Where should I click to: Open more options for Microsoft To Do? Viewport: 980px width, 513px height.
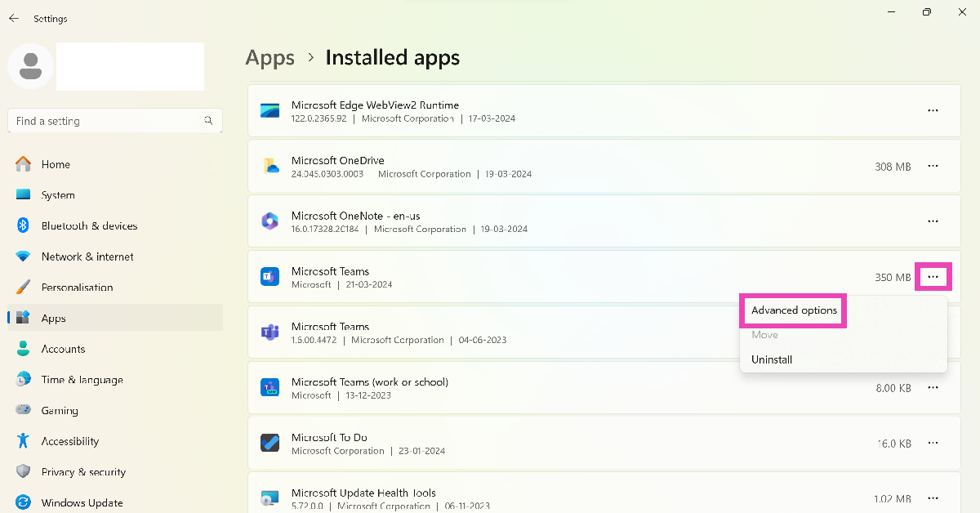point(933,444)
